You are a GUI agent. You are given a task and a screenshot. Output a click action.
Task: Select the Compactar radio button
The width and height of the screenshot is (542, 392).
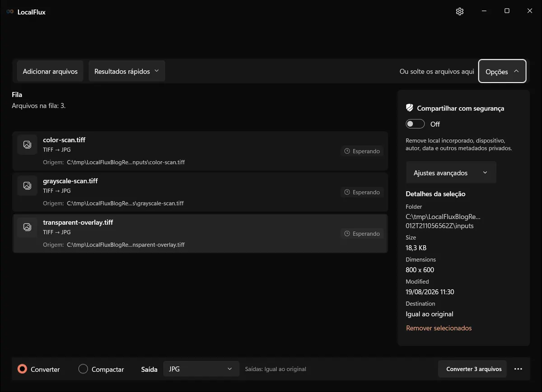(x=83, y=369)
